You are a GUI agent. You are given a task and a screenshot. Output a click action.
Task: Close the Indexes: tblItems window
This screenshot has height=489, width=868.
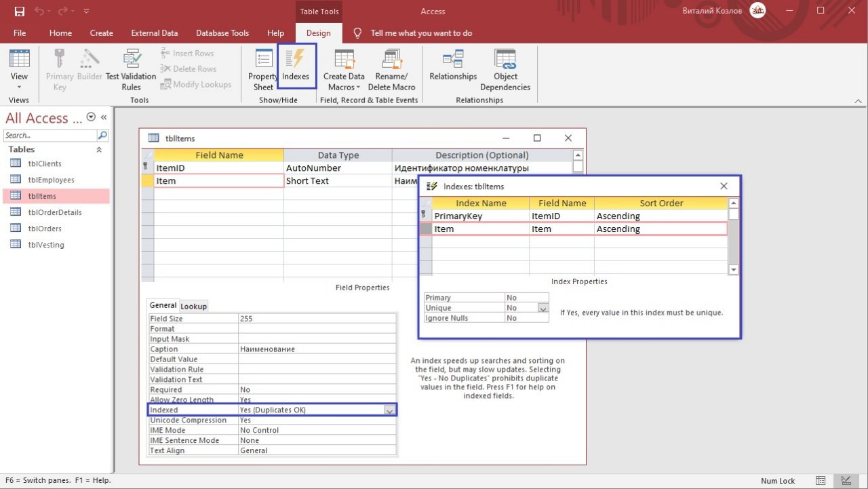[x=724, y=186]
